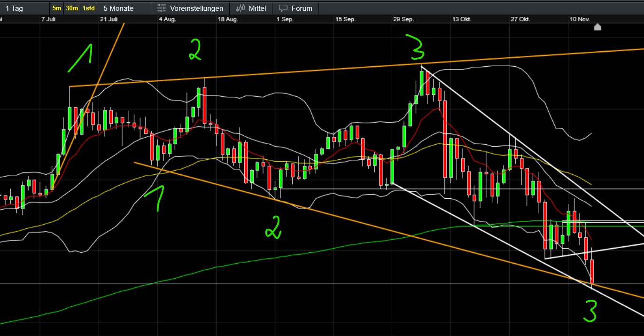644x336 pixels.
Task: Select the 1std interval shortcut
Action: point(88,8)
